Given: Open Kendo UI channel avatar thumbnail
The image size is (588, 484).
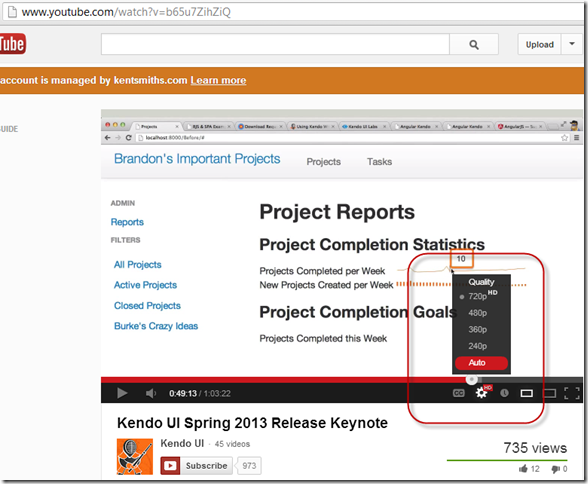Looking at the screenshot, I should (135, 457).
